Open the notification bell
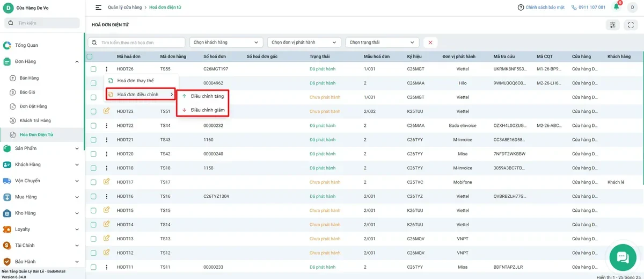Viewport: 644px width, 279px height. click(616, 7)
